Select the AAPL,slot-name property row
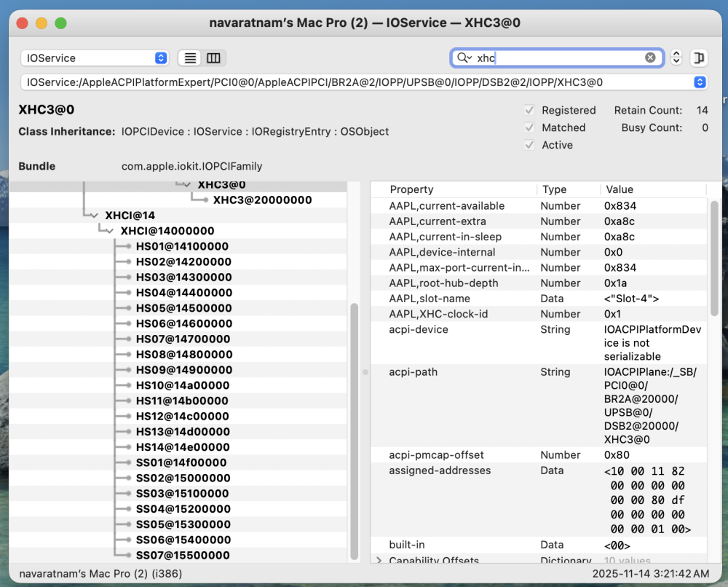Screen dimensions: 728x587 (539, 299)
